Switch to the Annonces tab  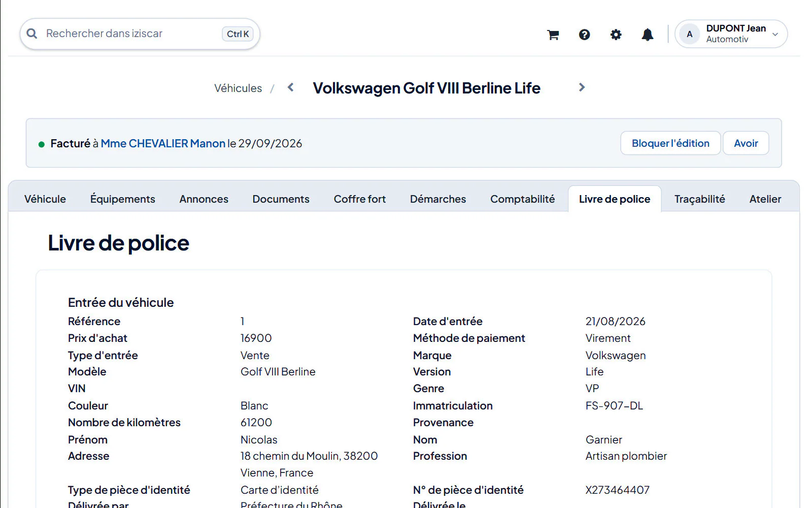[x=204, y=199]
